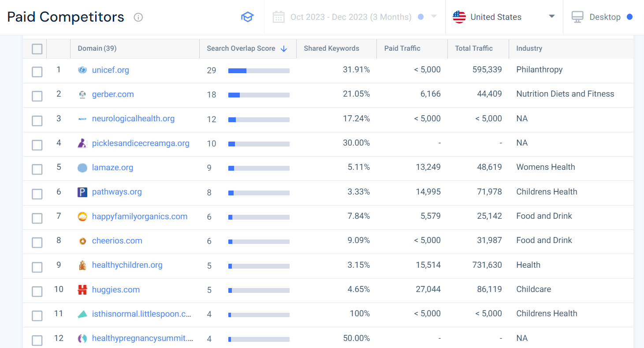
Task: Open the picklesandicecreamga.org link
Action: point(141,143)
